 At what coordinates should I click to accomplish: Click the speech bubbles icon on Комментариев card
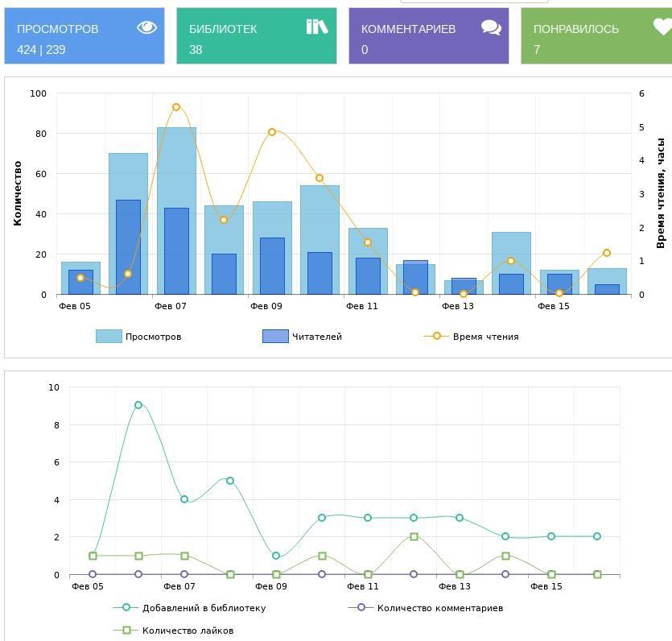point(491,27)
